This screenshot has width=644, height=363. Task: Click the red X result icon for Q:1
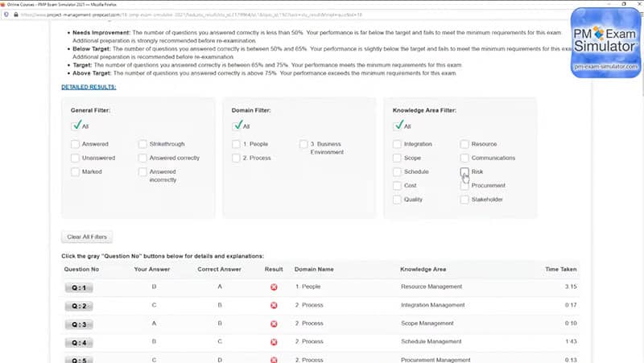(x=274, y=287)
